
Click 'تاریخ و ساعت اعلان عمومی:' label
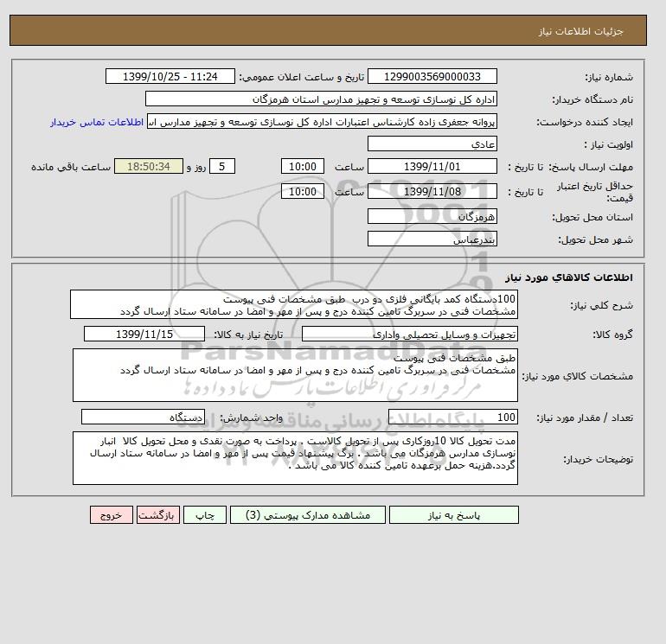pos(302,77)
